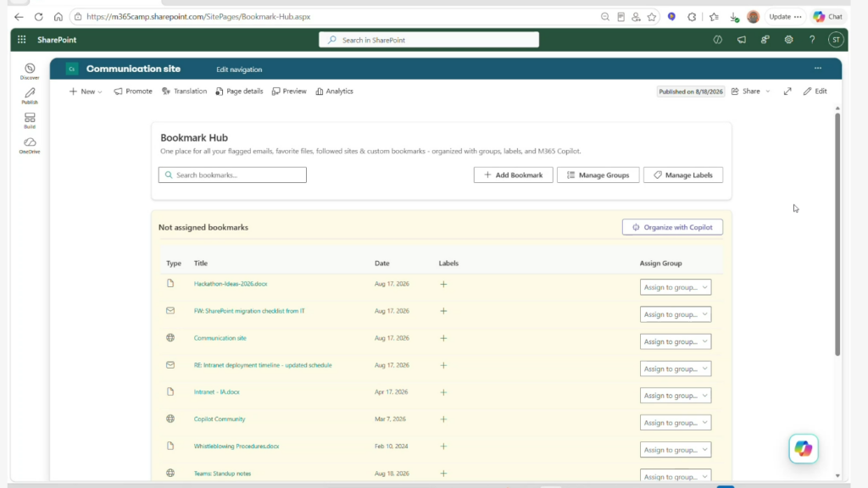Open the Teams: Standup notes link
Screen dimensions: 868x488
pyautogui.click(x=222, y=474)
